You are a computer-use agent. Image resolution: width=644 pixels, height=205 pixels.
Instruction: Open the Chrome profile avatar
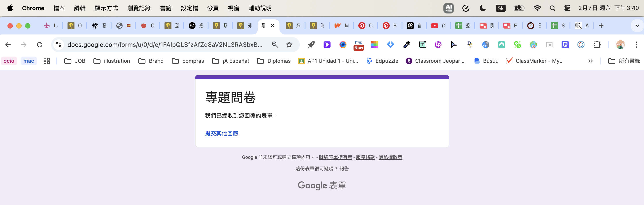pos(620,45)
